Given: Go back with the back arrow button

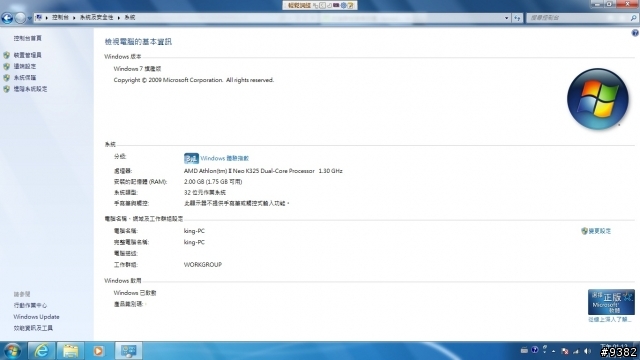Looking at the screenshot, I should [7, 18].
